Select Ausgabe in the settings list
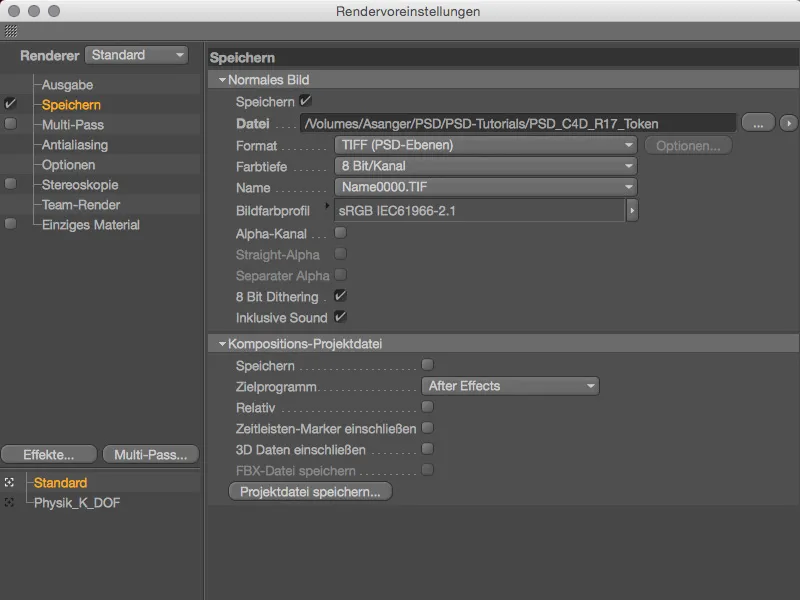The height and width of the screenshot is (600, 800). 67,85
